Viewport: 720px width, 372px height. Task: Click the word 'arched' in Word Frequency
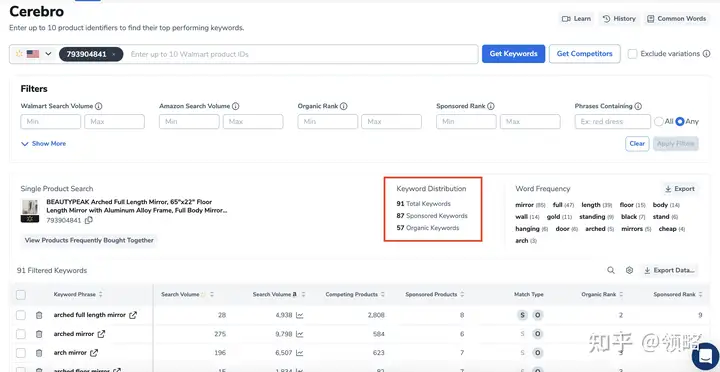point(595,229)
